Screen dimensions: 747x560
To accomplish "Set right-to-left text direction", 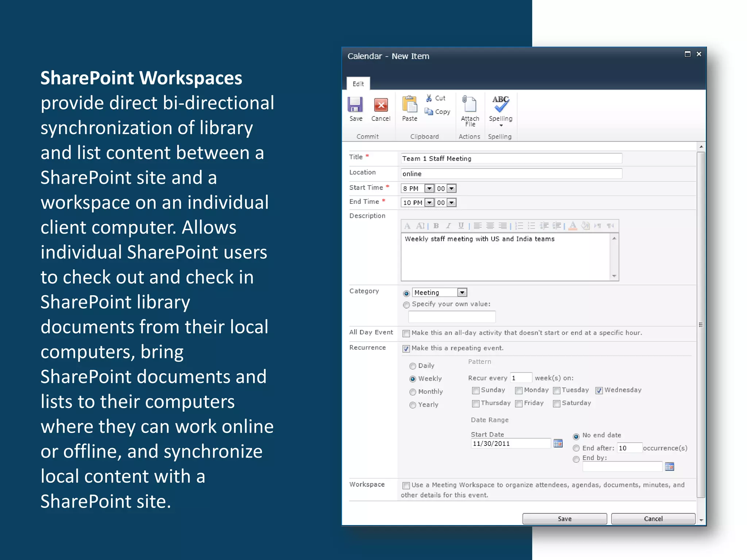I will pos(610,226).
